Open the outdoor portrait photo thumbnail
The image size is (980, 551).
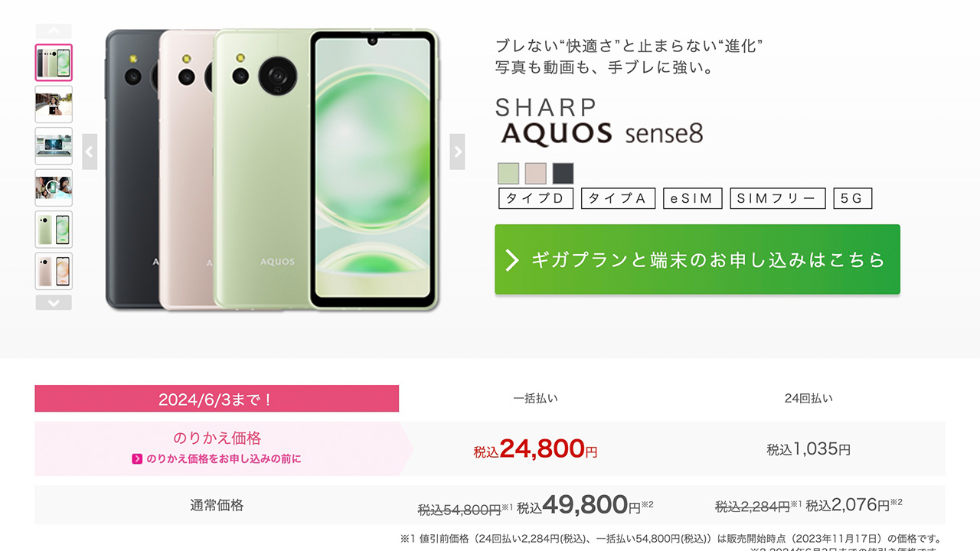click(54, 104)
